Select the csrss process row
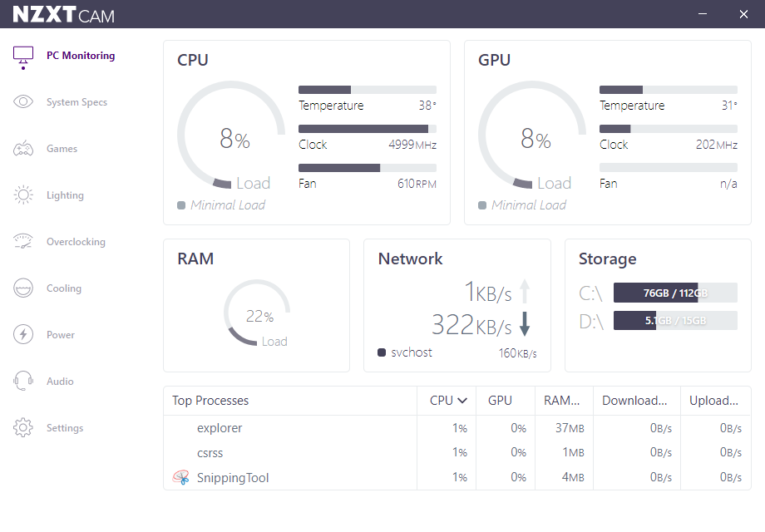This screenshot has width=765, height=532. 457,452
